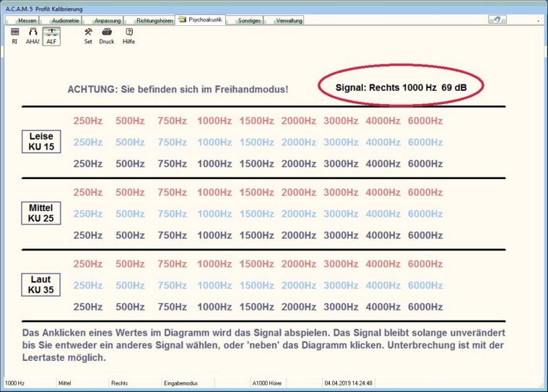Viewport: 548px width, 392px height.
Task: Play black 1500Hz in Laut section
Action: (x=256, y=307)
